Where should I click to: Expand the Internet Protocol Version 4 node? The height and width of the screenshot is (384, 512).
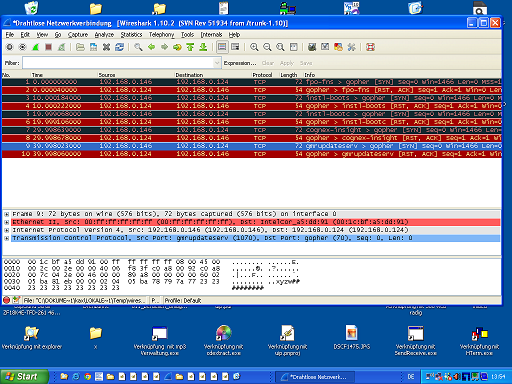point(6,230)
